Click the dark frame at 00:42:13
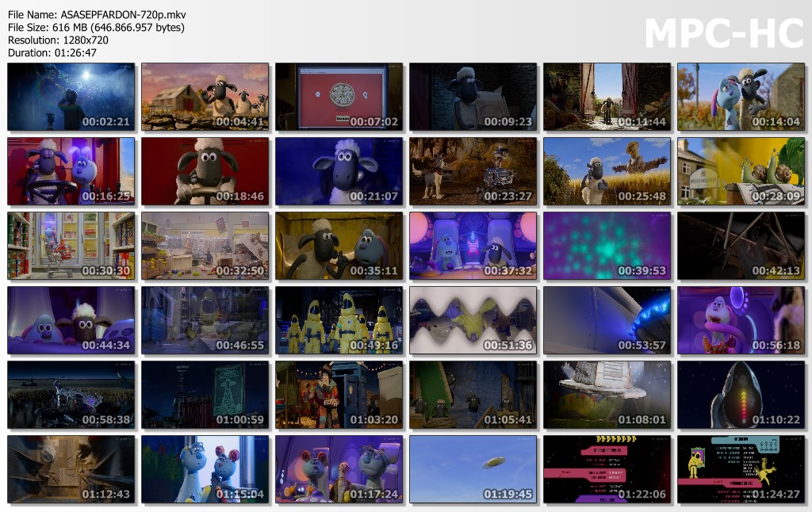This screenshot has height=512, width=812. pyautogui.click(x=741, y=246)
